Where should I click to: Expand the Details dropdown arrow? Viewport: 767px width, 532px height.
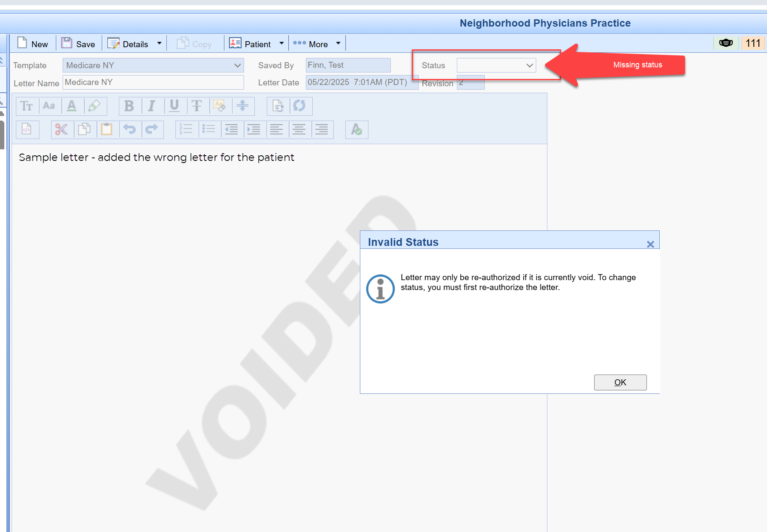[x=159, y=44]
